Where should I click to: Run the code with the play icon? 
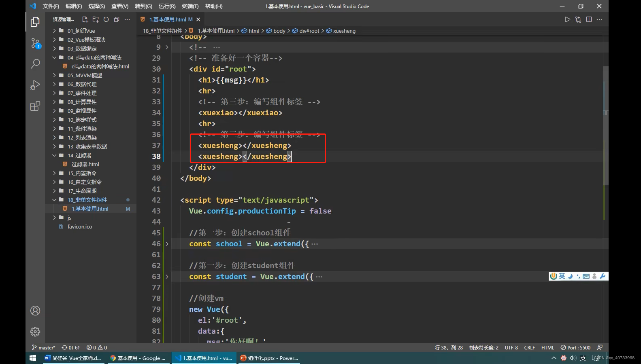(x=567, y=19)
